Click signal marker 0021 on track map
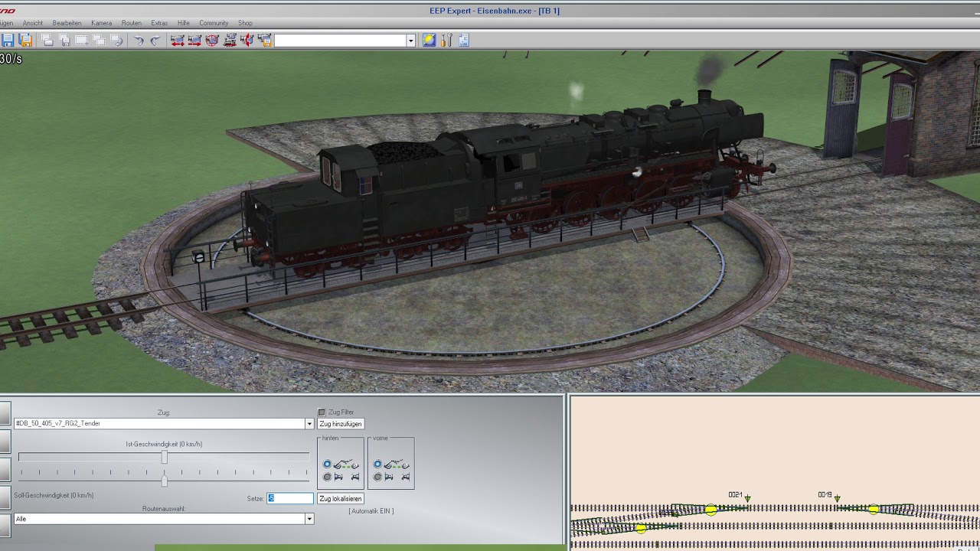This screenshot has width=980, height=551. point(747,498)
